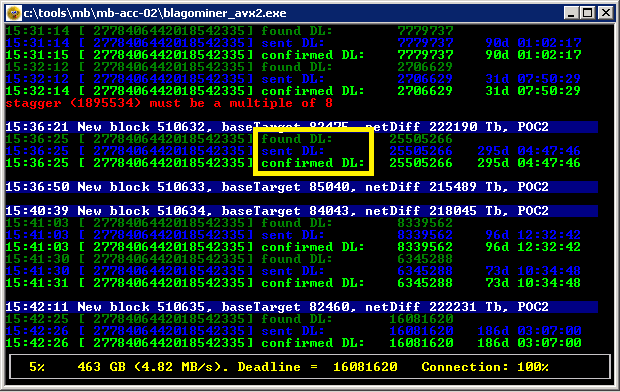Click the 5% progress value in status bar
The height and width of the screenshot is (392, 620).
[37, 367]
